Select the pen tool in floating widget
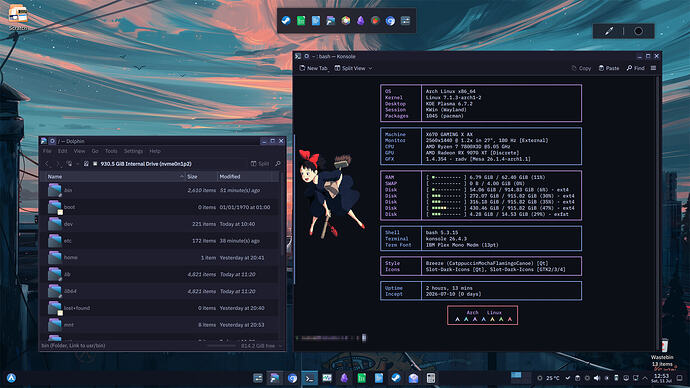The width and height of the screenshot is (690, 388). (x=609, y=31)
